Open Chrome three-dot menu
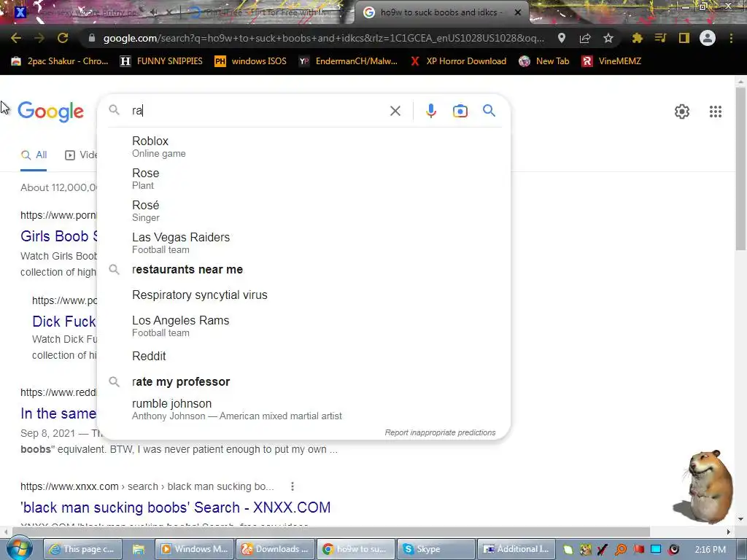Viewport: 747px width, 560px height. [731, 38]
